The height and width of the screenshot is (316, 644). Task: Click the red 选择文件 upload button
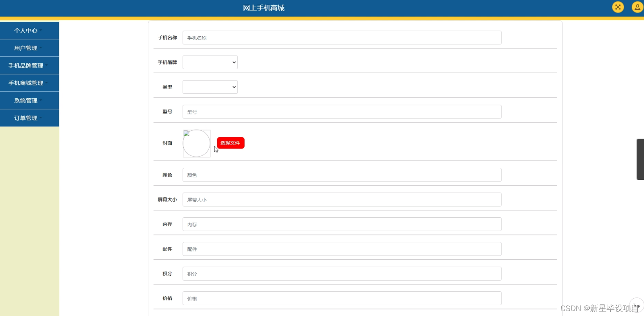click(230, 143)
